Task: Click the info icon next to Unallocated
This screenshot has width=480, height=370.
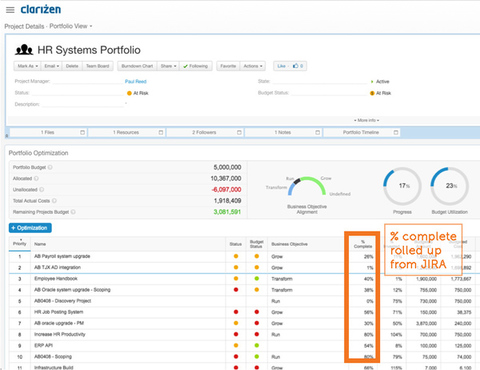Action: pyautogui.click(x=42, y=190)
